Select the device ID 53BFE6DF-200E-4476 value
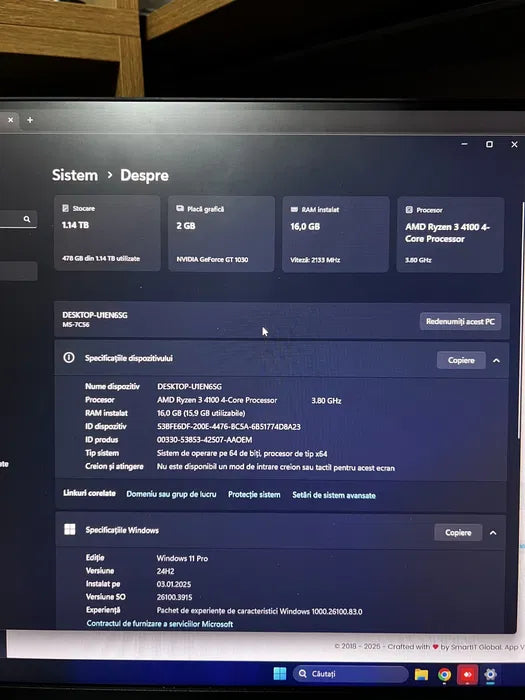 point(229,426)
